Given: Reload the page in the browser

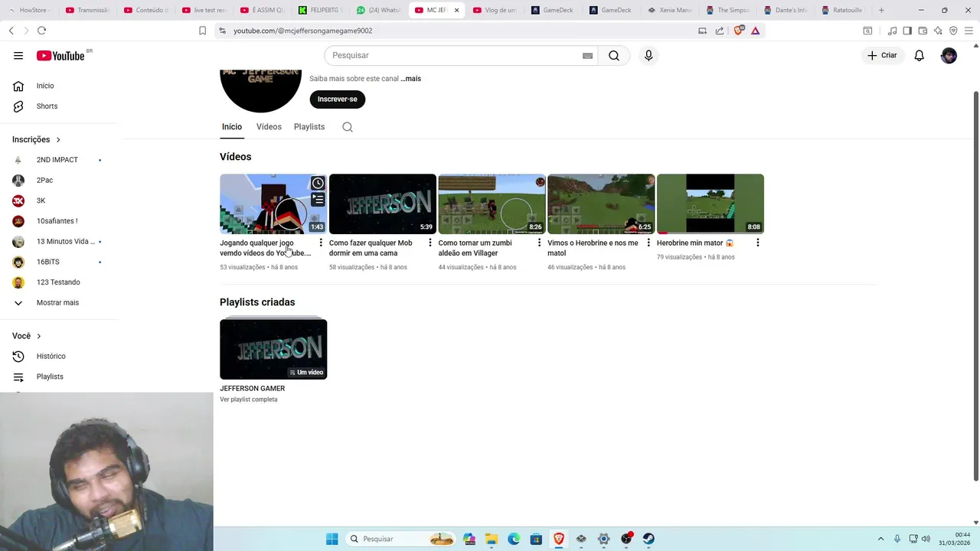Looking at the screenshot, I should pyautogui.click(x=41, y=31).
